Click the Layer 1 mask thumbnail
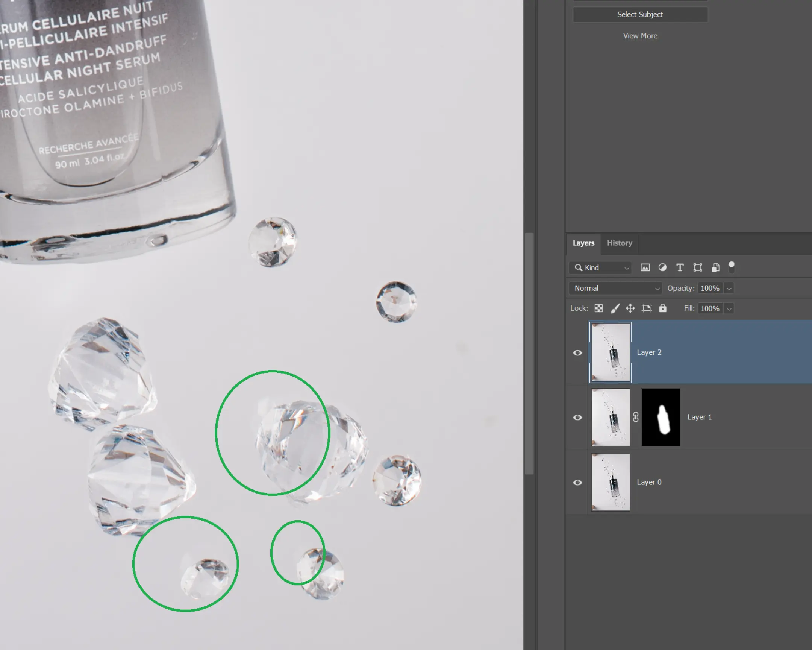 pyautogui.click(x=661, y=417)
